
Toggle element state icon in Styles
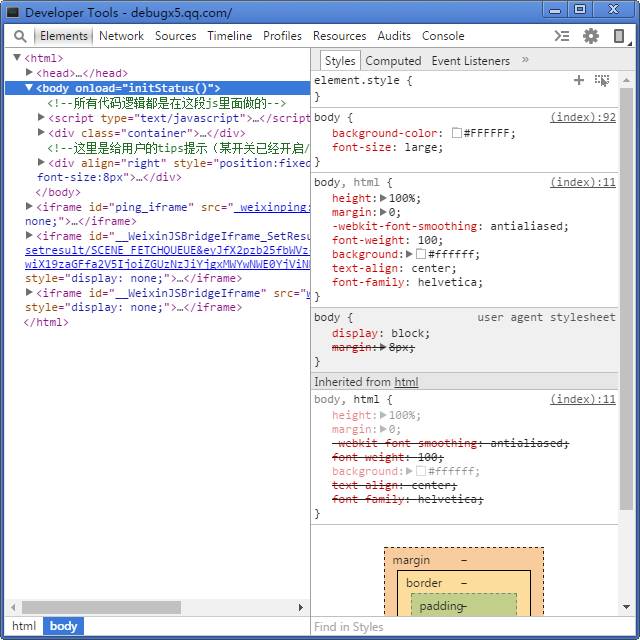point(602,80)
